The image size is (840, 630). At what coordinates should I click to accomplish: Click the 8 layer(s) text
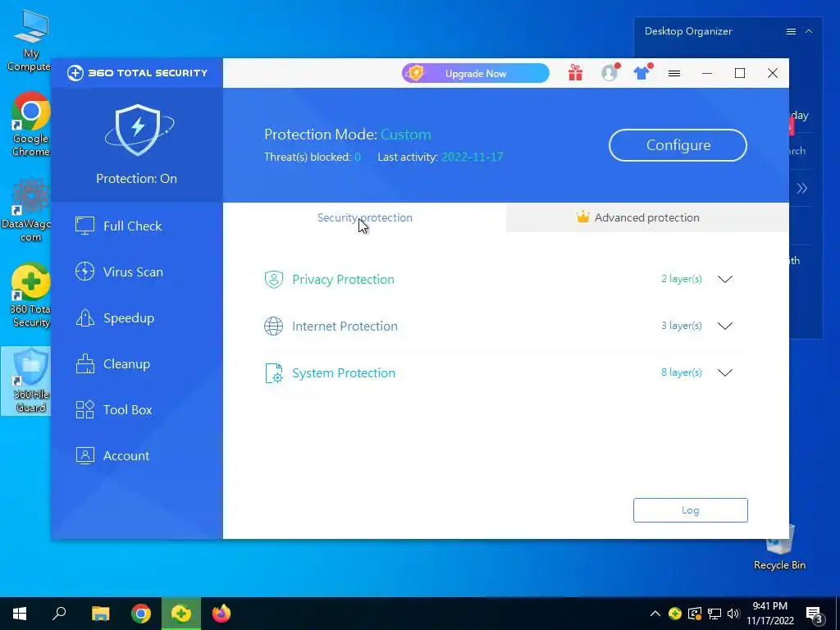click(x=682, y=372)
